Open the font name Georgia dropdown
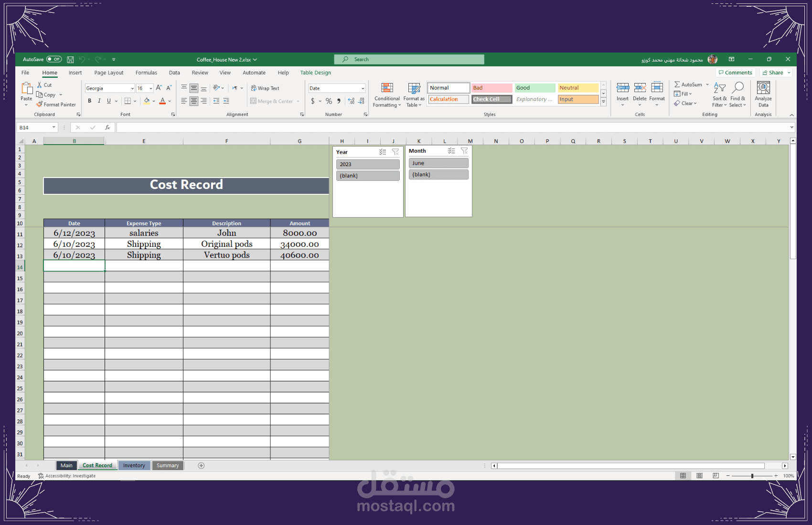Image resolution: width=812 pixels, height=525 pixels. [132, 88]
